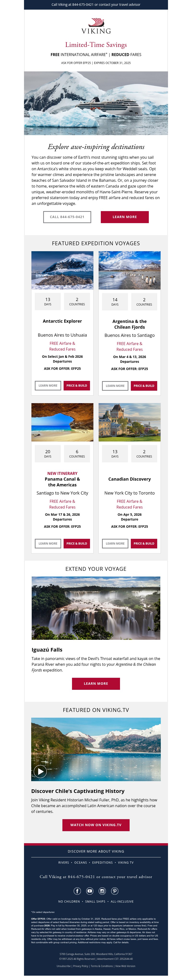Click the Antarctic Explorer voyage image
Viewport: 192px width, 980px height.
[62, 270]
